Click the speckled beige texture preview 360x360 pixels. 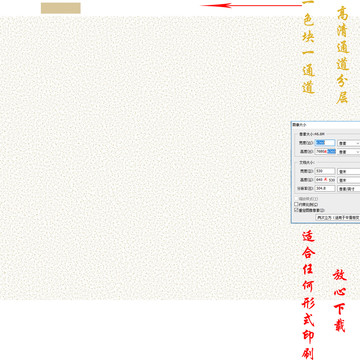click(x=143, y=158)
